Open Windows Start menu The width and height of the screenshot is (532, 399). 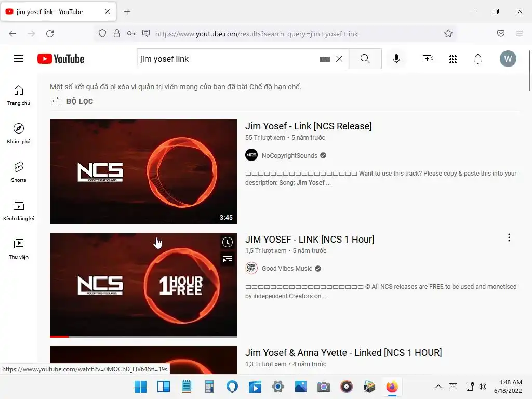pos(140,387)
